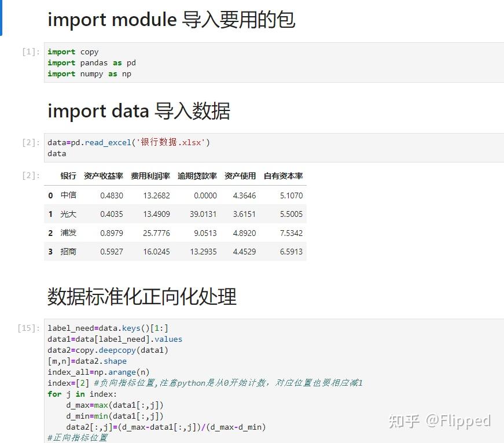The width and height of the screenshot is (504, 443).
Task: Select the 中信 table row
Action: click(175, 195)
